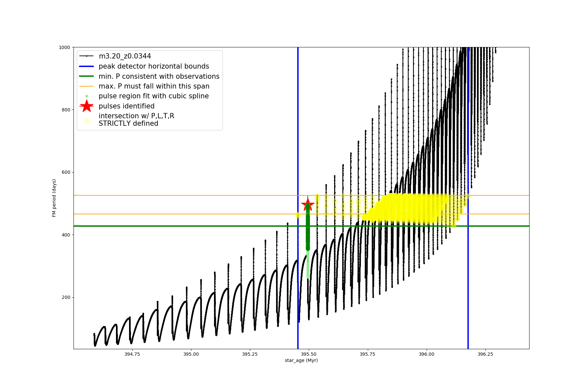588x392 pixels.
Task: Click 'peak detector horizontal bounds' legend text
Action: point(154,66)
